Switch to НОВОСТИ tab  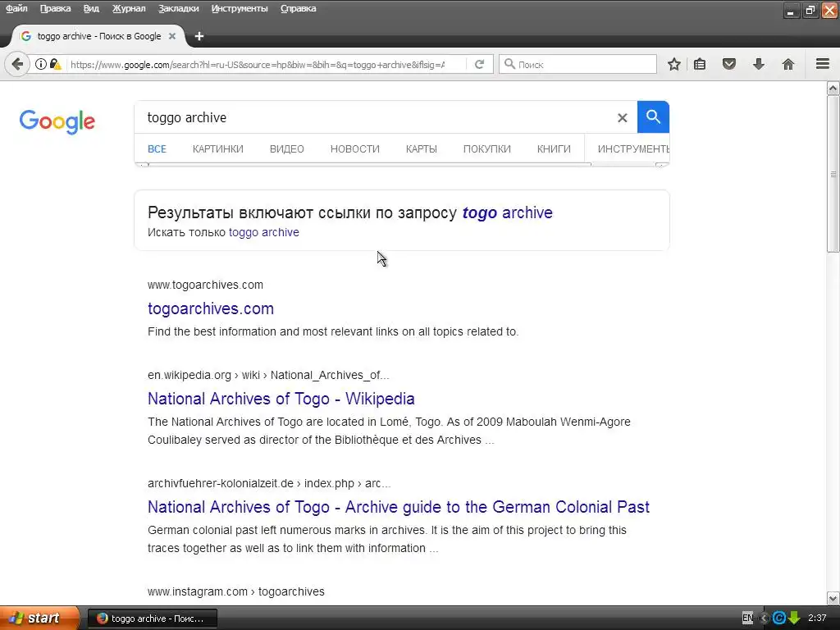tap(354, 149)
